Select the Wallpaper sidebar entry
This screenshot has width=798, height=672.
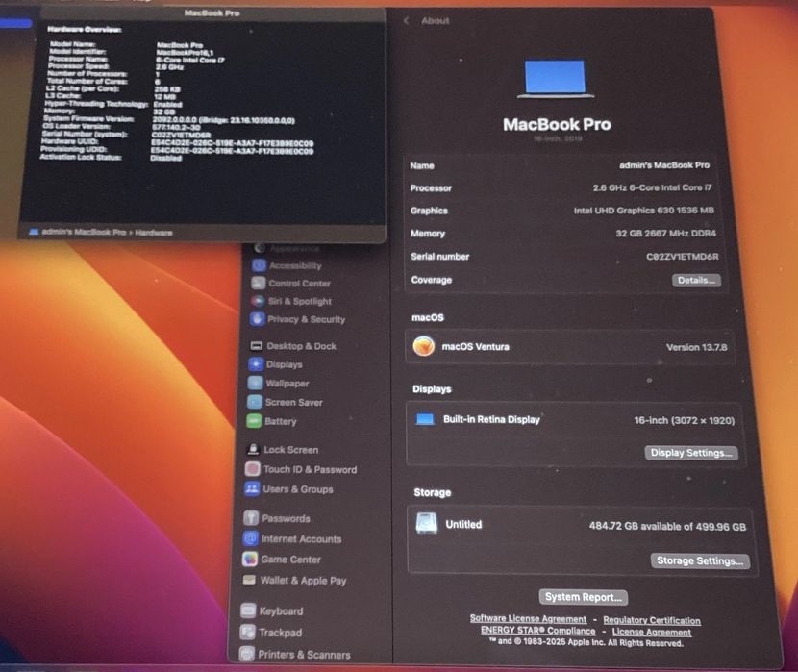[287, 384]
